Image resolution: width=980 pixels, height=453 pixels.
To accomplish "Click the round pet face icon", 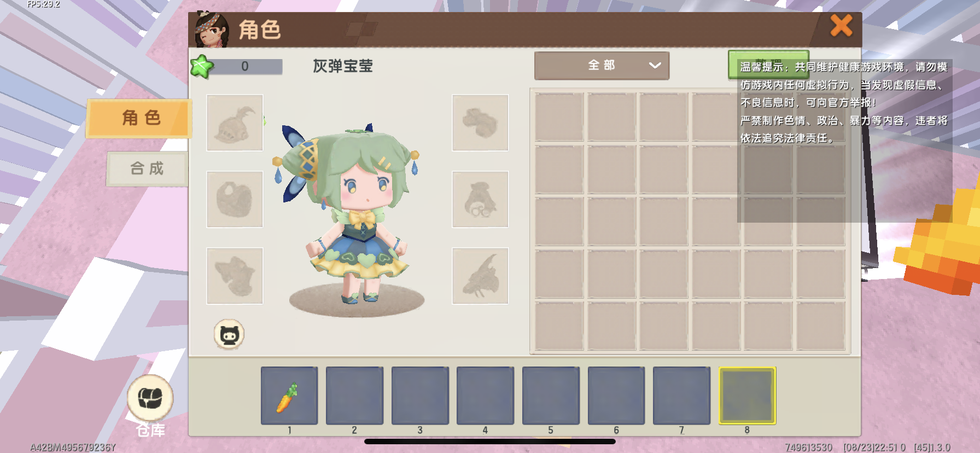I will pyautogui.click(x=229, y=334).
